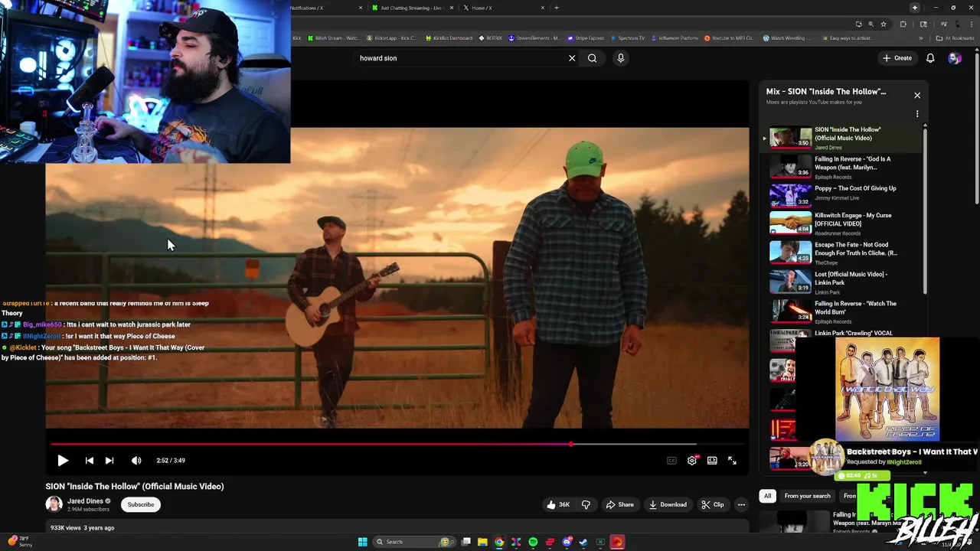This screenshot has width=980, height=551.
Task: Play Falling In Reverse Watch The World Burn
Action: pos(842,311)
